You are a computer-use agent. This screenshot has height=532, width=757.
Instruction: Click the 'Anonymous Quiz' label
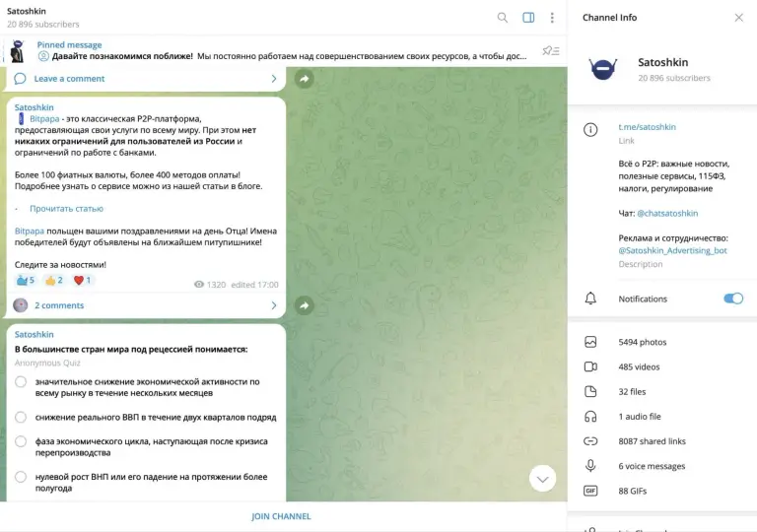[47, 363]
